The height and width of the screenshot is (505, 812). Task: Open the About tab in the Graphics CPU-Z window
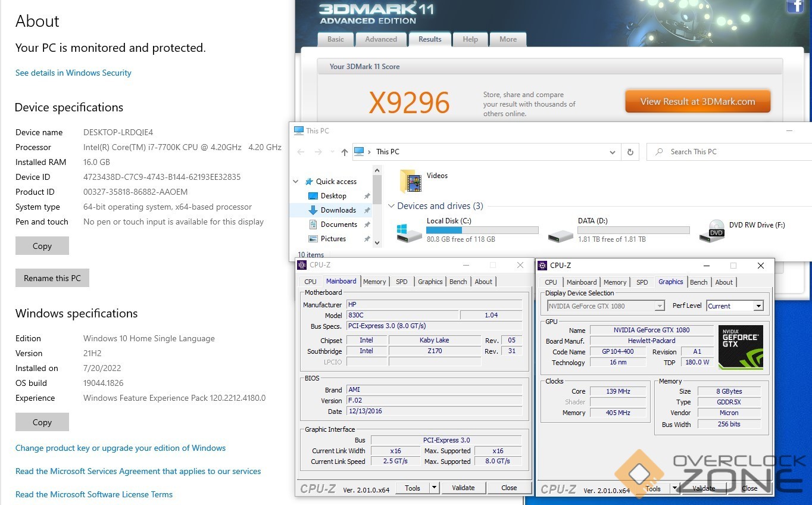point(724,282)
